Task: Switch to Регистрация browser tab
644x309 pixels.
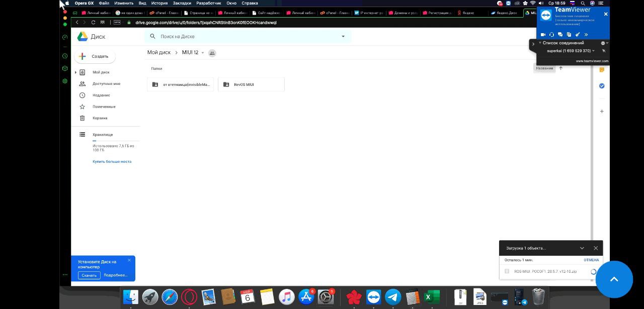Action: pyautogui.click(x=437, y=13)
